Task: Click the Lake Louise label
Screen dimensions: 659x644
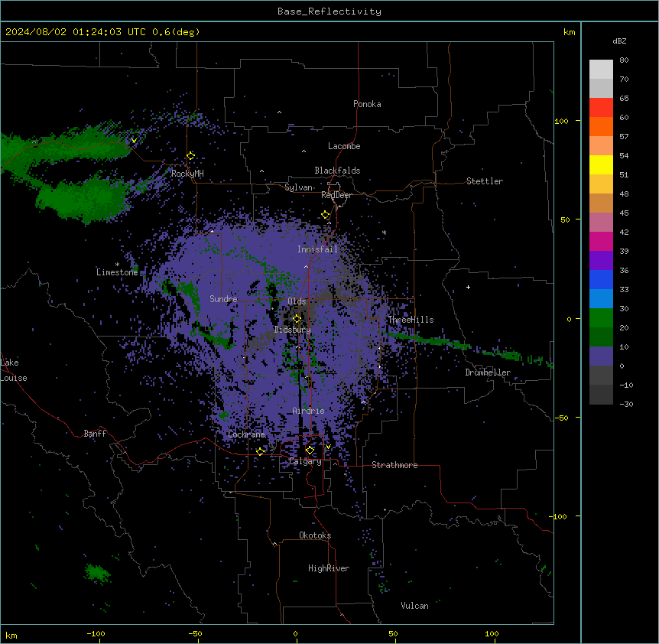Action: [x=14, y=370]
